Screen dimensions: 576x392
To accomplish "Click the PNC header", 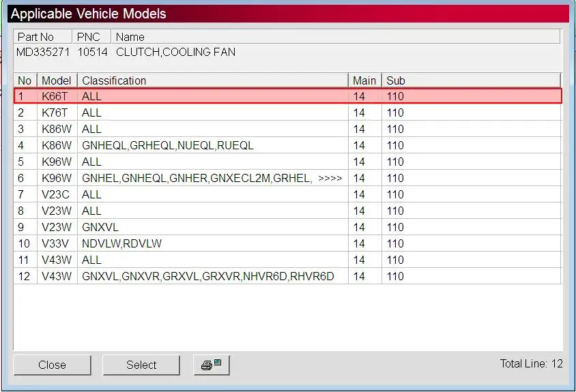I will 91,37.
